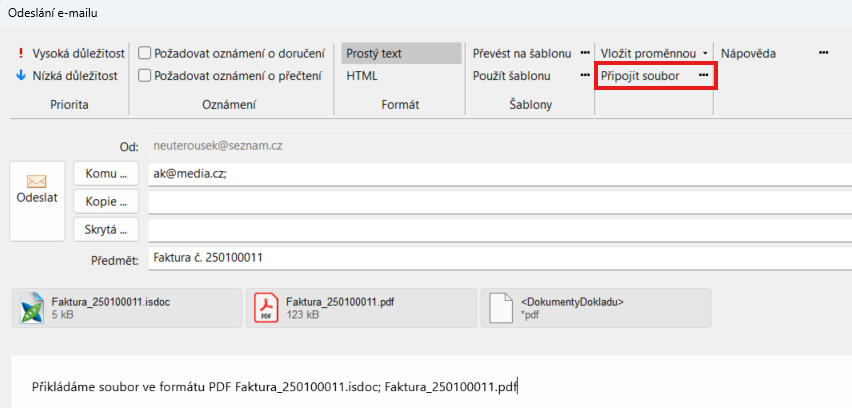Click the PDF attachment file icon
The image size is (852, 408).
[x=266, y=307]
